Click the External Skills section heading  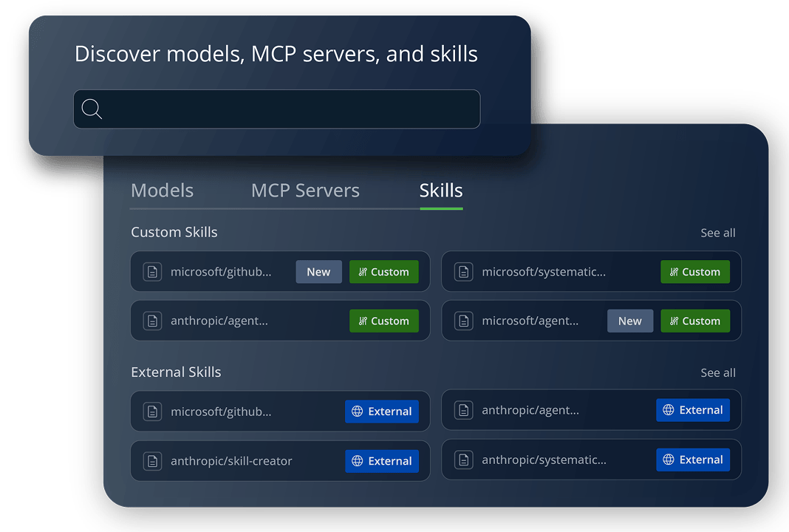pos(176,372)
